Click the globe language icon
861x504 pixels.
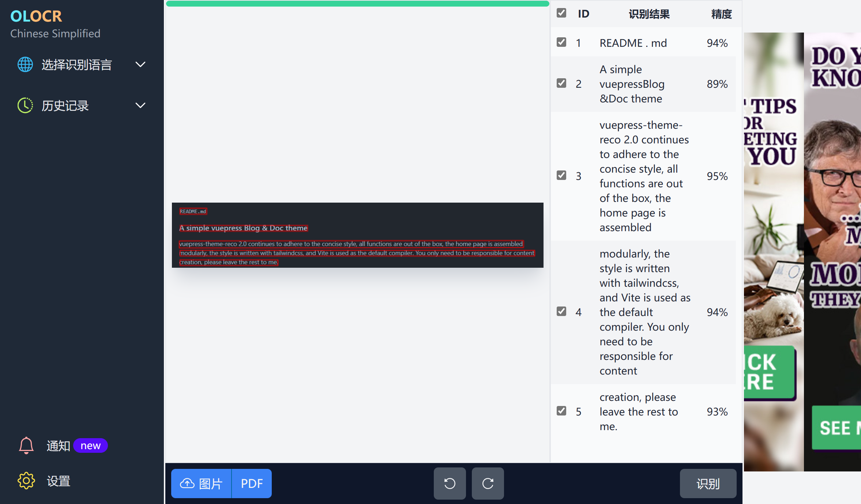[x=25, y=65]
